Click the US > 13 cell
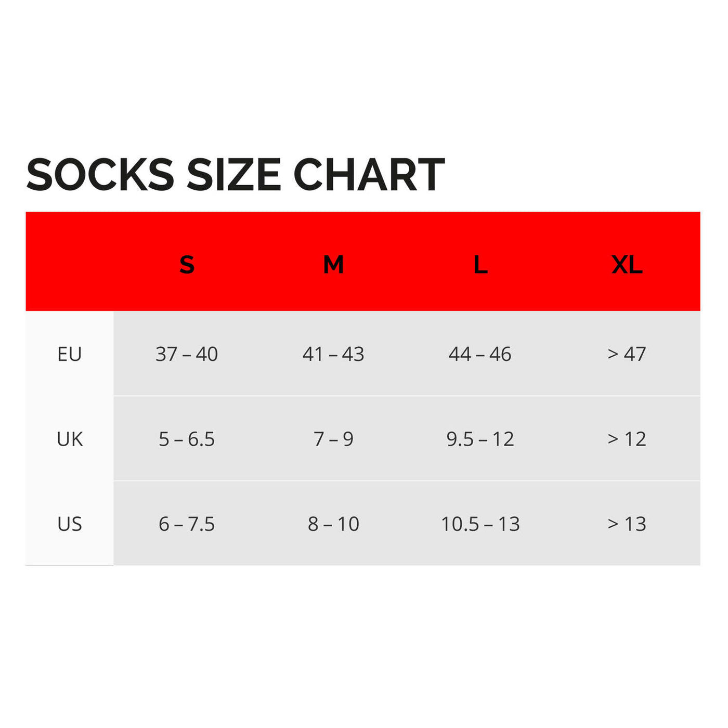This screenshot has width=728, height=728. coord(627,524)
